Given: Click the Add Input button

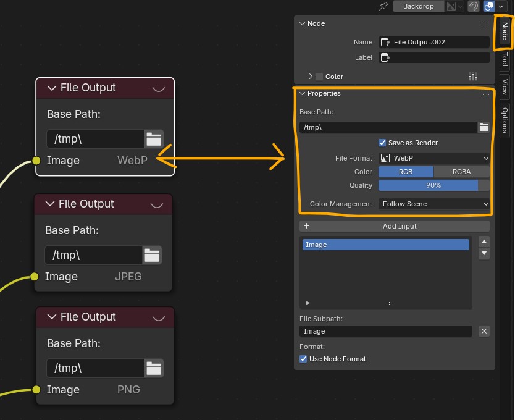Looking at the screenshot, I should [x=395, y=226].
